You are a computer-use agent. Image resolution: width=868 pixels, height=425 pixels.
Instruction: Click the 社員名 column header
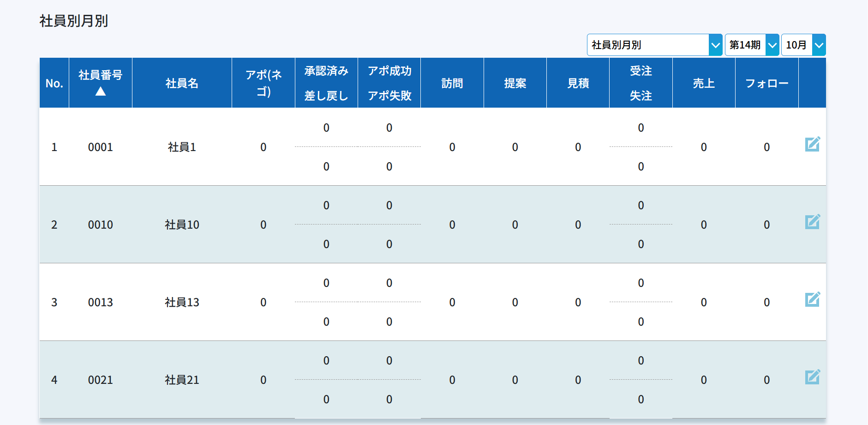(x=182, y=83)
